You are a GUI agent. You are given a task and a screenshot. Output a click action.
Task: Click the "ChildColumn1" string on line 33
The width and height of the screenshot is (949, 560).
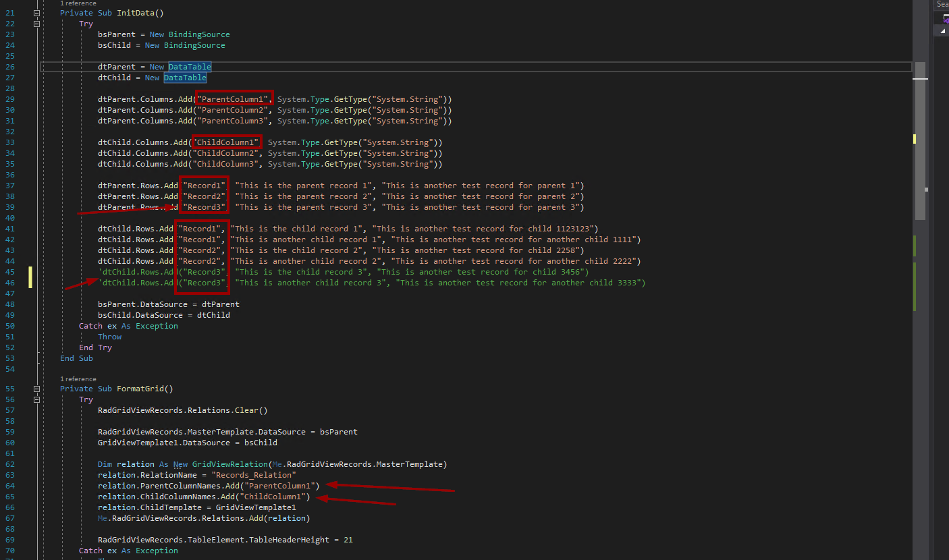tap(227, 142)
